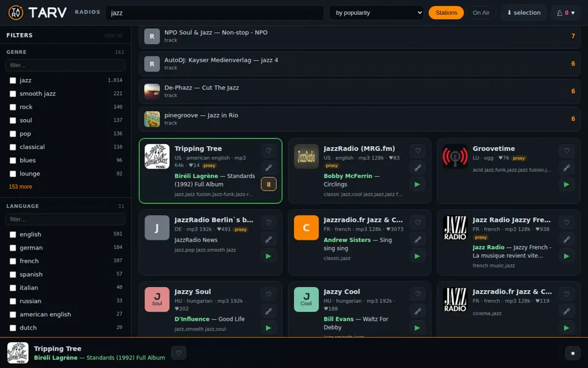Image resolution: width=588 pixels, height=368 pixels.
Task: Play Jazzradio.fr cinema jazz station
Action: coord(567,328)
